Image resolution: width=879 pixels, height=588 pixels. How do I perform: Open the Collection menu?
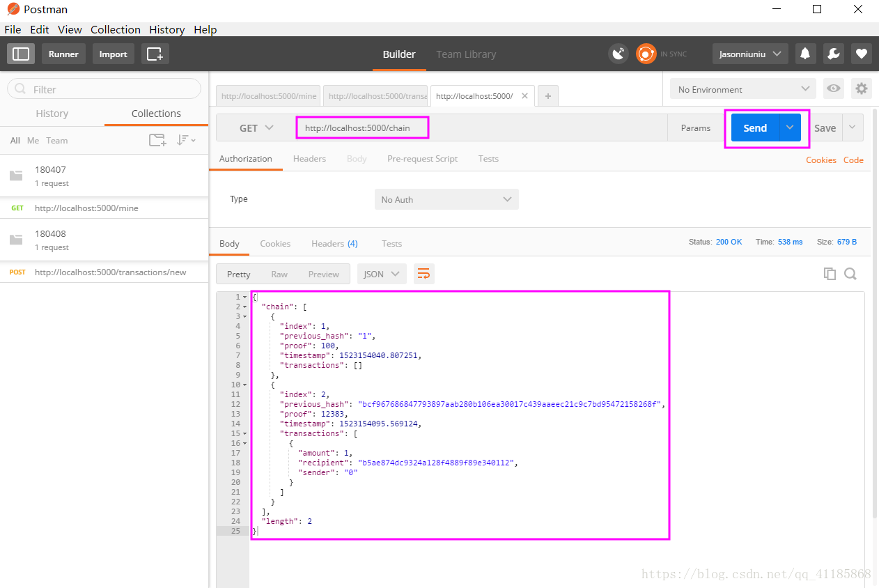pos(116,29)
